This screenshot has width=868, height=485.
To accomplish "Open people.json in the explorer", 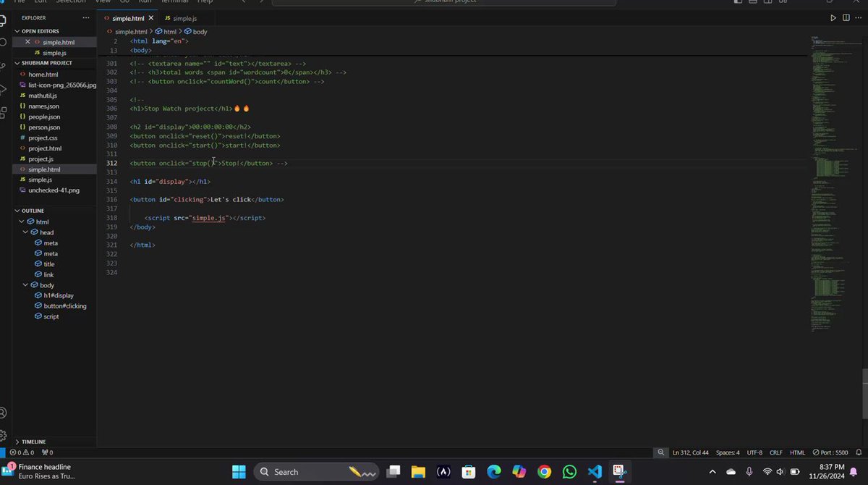I will [44, 117].
